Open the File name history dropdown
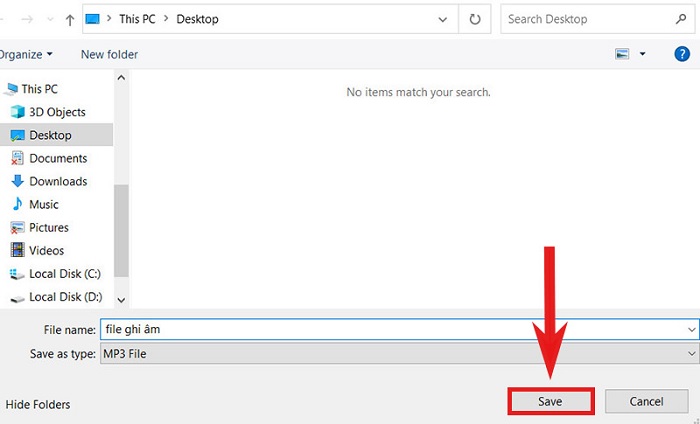The width and height of the screenshot is (700, 424). (x=692, y=329)
